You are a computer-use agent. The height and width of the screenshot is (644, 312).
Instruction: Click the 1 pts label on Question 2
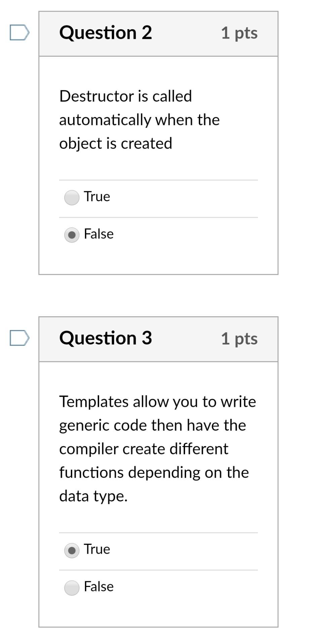tap(239, 33)
